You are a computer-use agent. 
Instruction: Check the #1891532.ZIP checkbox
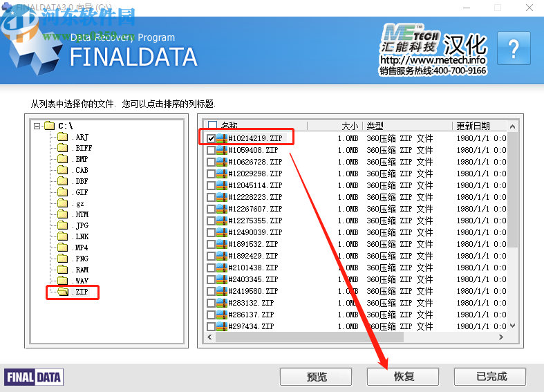point(211,245)
